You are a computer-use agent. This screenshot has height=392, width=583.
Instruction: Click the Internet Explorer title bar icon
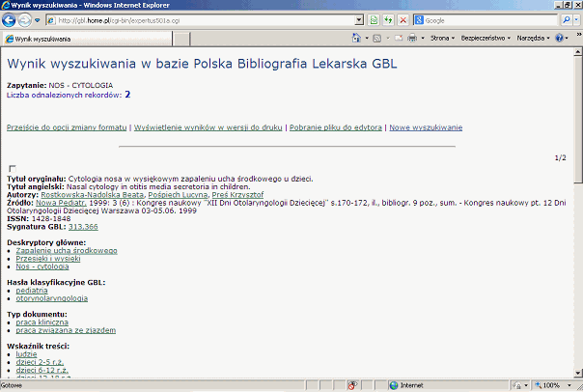click(6, 5)
